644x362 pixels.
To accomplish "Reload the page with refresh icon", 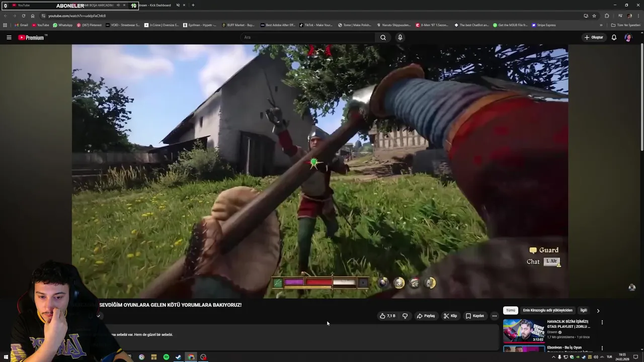I will 23,16.
